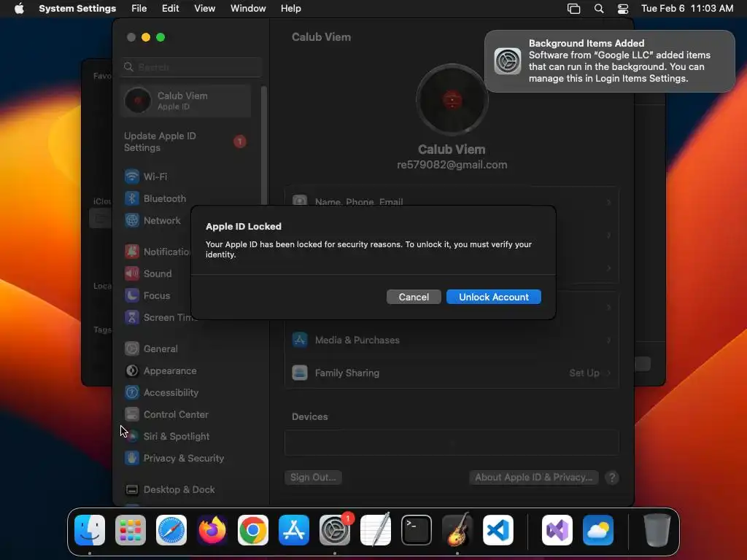
Task: Open System Settings menu in menu bar
Action: click(77, 9)
